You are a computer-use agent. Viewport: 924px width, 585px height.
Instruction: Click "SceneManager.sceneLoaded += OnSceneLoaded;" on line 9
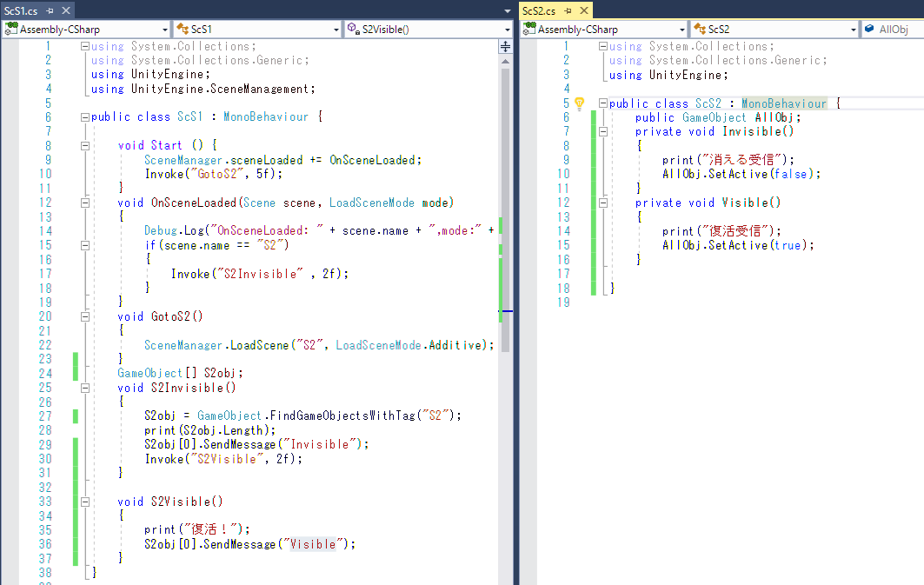click(283, 160)
